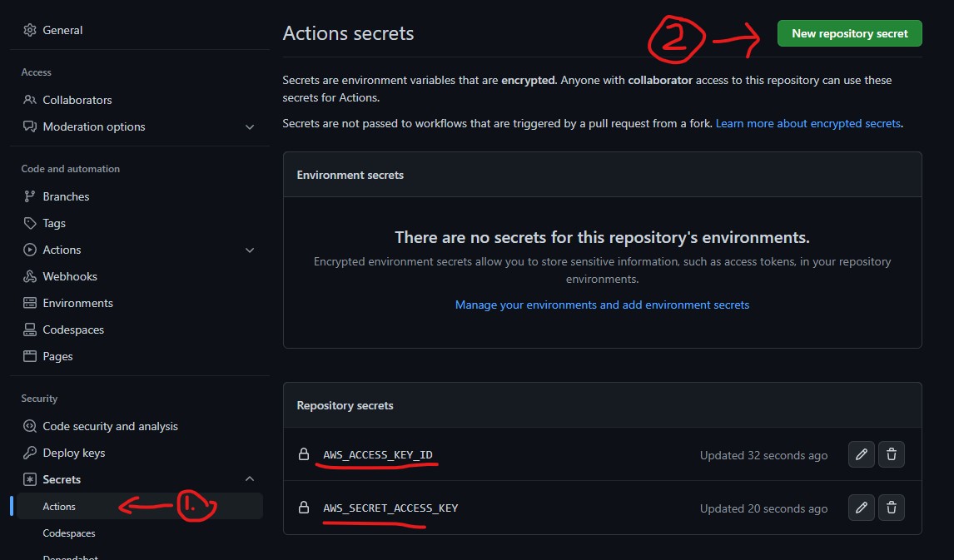Select the Collaborators access setting
Screen dimensions: 954x560
pos(77,99)
